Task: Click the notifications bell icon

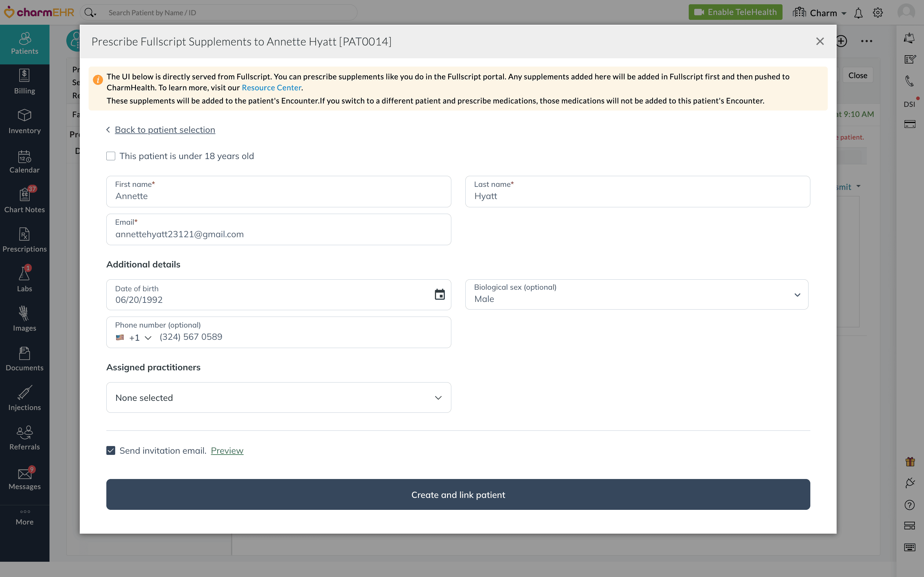Action: (x=859, y=13)
